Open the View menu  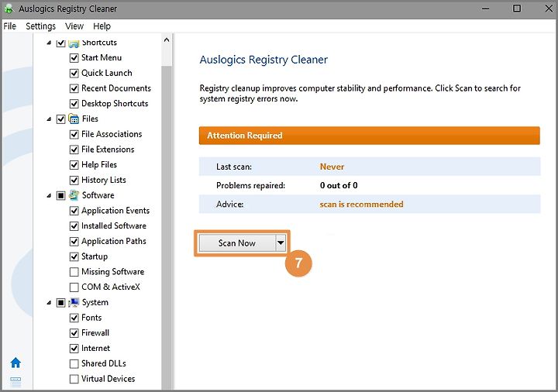tap(74, 26)
